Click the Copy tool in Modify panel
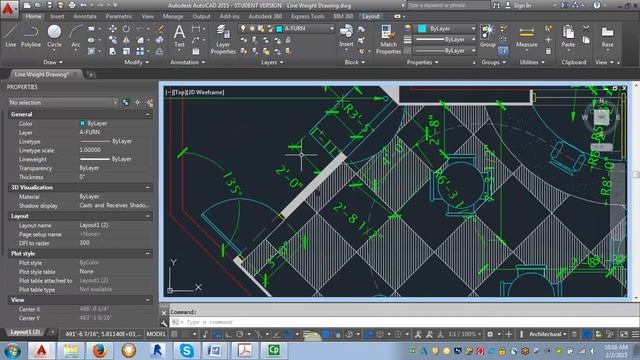The height and width of the screenshot is (360, 640). pos(113,40)
